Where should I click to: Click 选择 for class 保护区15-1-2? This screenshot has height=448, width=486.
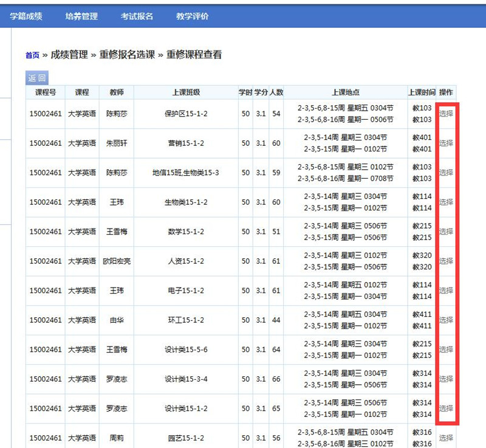(x=446, y=114)
